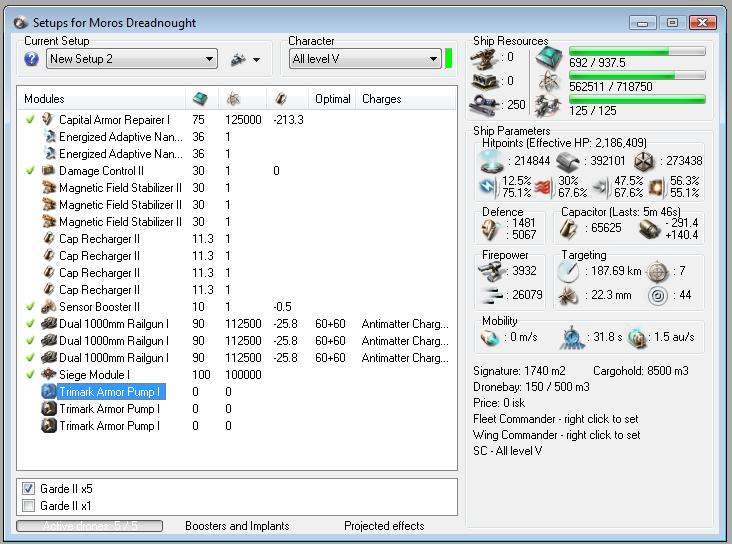The width and height of the screenshot is (732, 545).
Task: Open the Current Setup combo box 'New Setup 2'
Action: (x=132, y=59)
